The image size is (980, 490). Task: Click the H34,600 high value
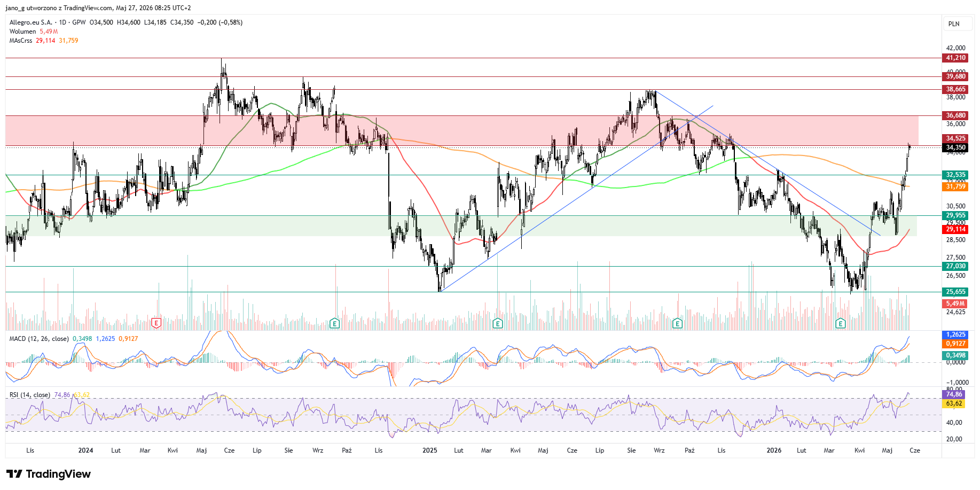[129, 22]
